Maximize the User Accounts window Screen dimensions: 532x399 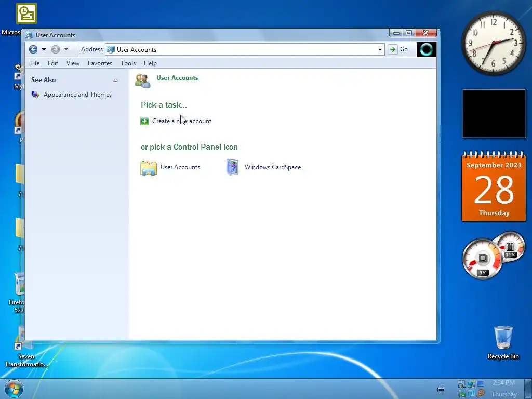point(409,33)
